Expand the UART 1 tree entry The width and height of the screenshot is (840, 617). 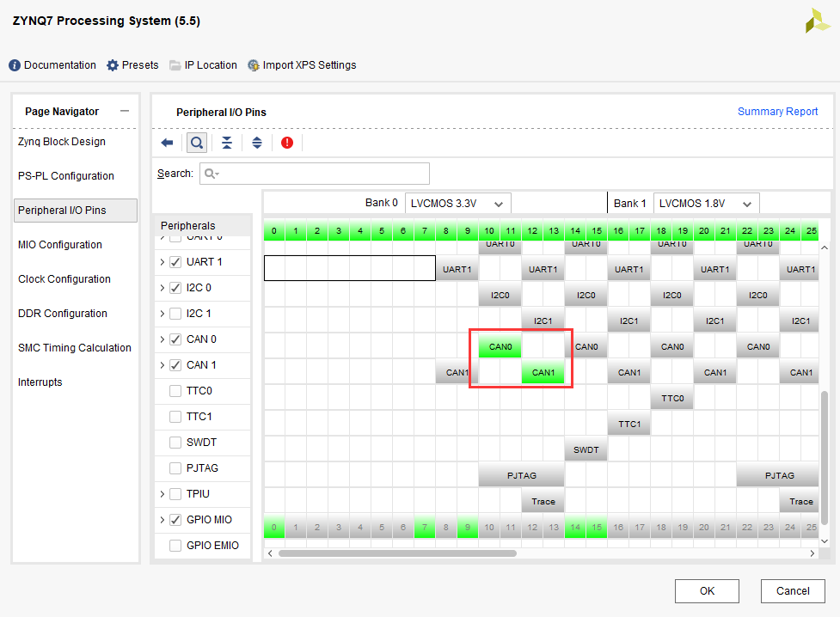(x=162, y=262)
